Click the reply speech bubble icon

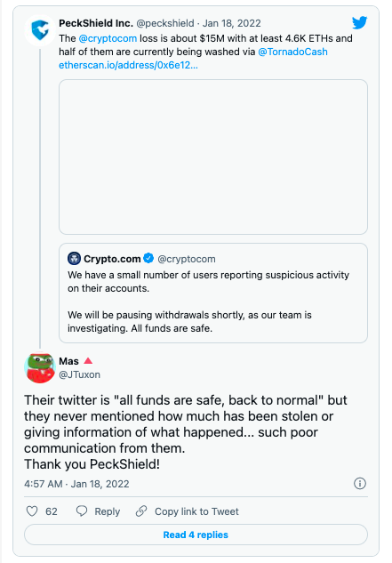pos(82,511)
